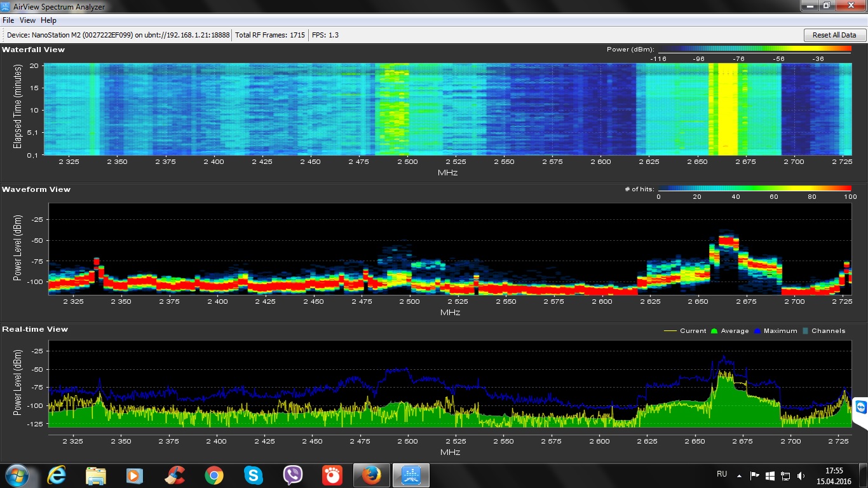868x488 pixels.
Task: Click the Windows Start button
Action: pyautogui.click(x=17, y=475)
